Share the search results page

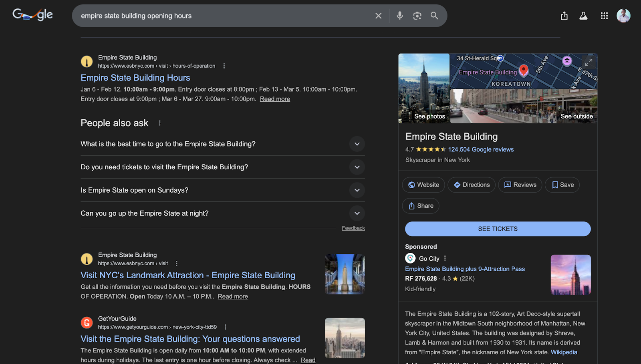click(564, 16)
